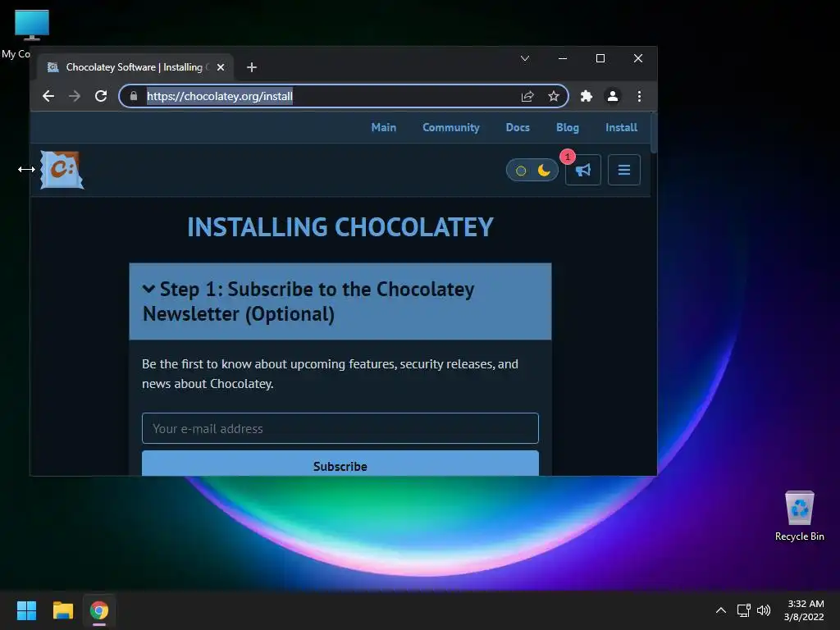Viewport: 840px width, 630px height.
Task: Open the Chrome extensions puzzle icon
Action: coord(586,96)
